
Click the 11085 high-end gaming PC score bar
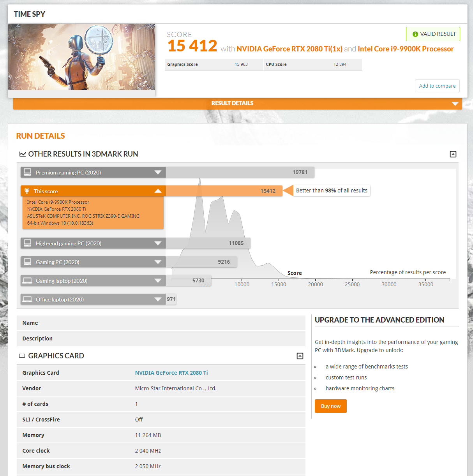[x=208, y=243]
